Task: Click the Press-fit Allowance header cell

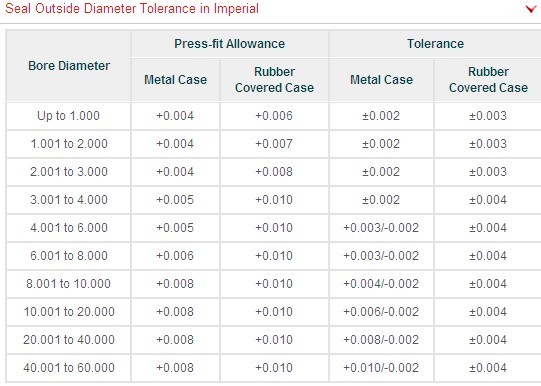Action: pyautogui.click(x=229, y=44)
